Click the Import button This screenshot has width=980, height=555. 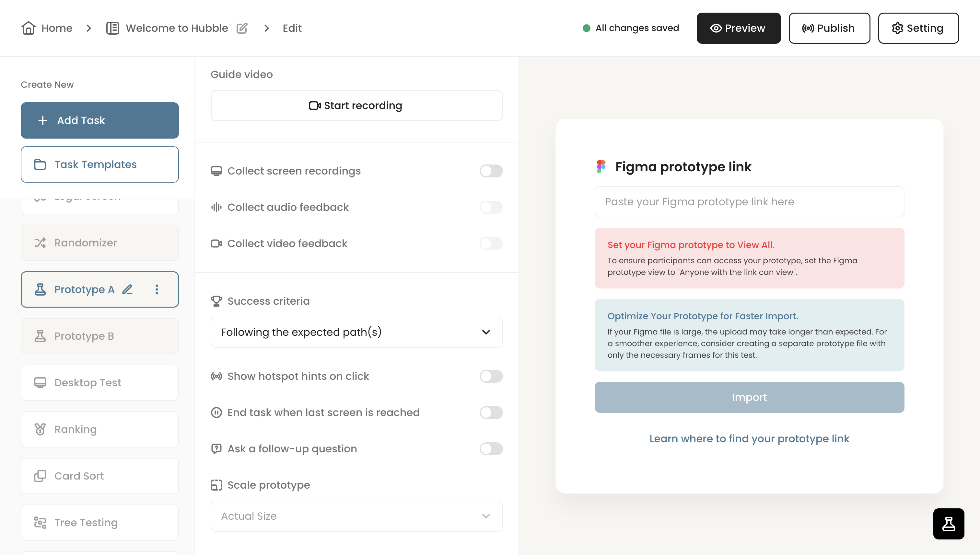point(749,397)
